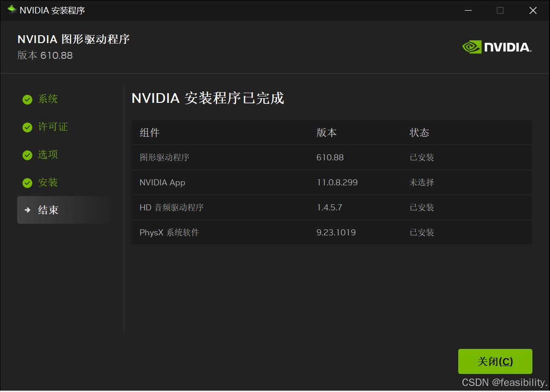Click the NVIDIA installer icon in title bar

pyautogui.click(x=12, y=10)
